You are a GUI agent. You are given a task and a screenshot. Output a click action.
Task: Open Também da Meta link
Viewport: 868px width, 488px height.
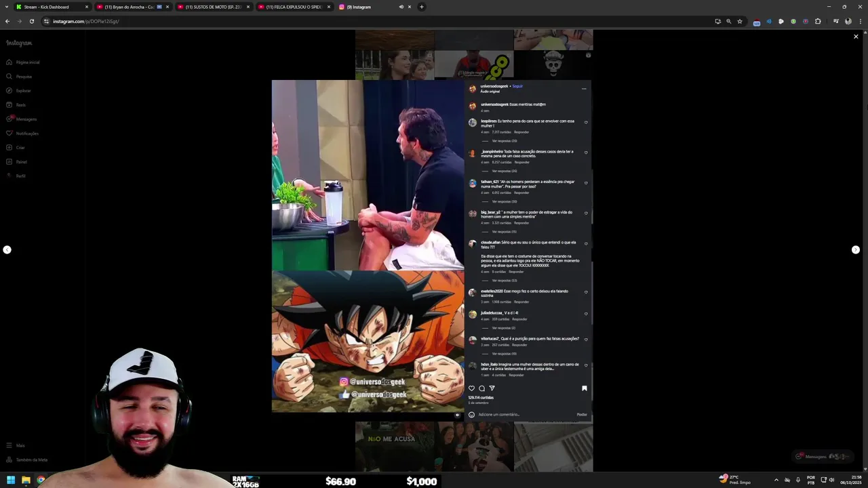(x=26, y=460)
